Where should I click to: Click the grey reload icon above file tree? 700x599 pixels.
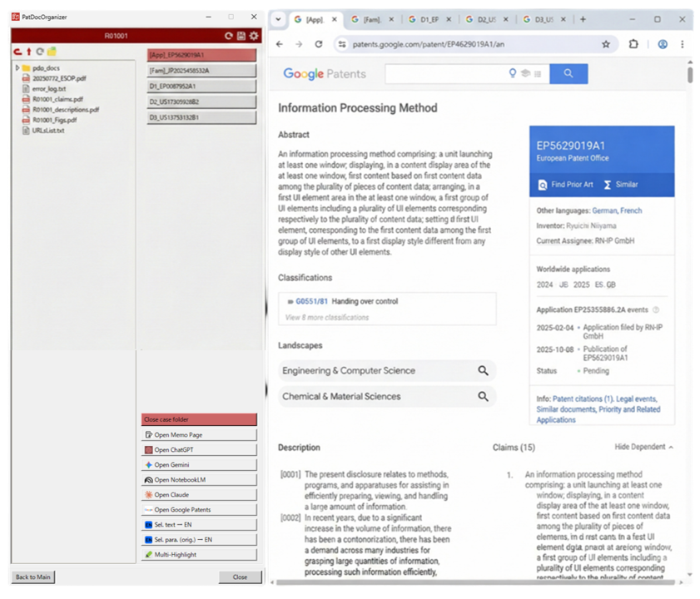tap(40, 52)
